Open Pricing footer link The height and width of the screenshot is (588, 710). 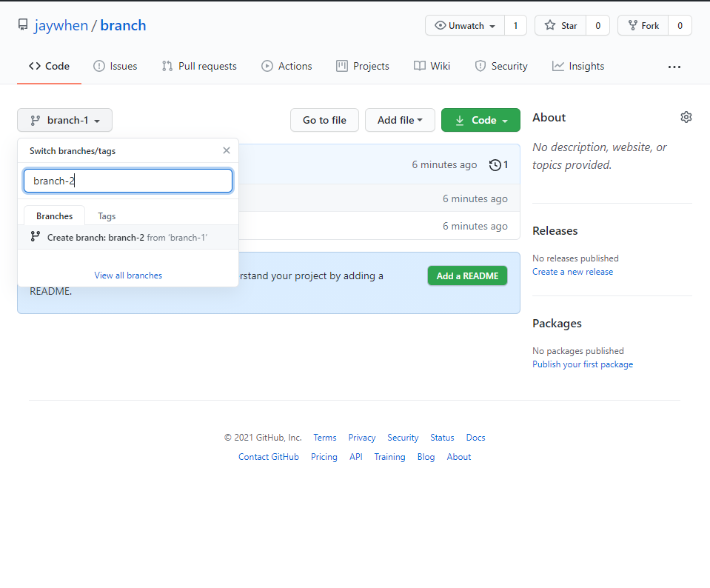point(324,457)
